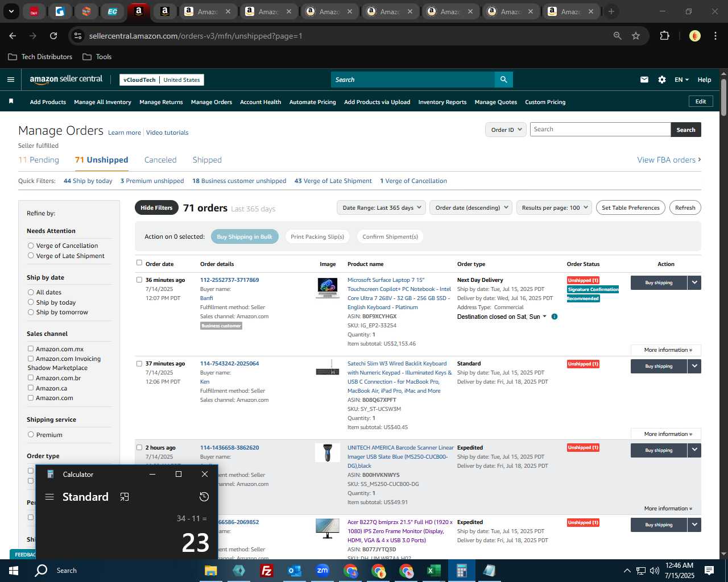Click the destination closed info icon
This screenshot has height=582, width=728.
554,317
